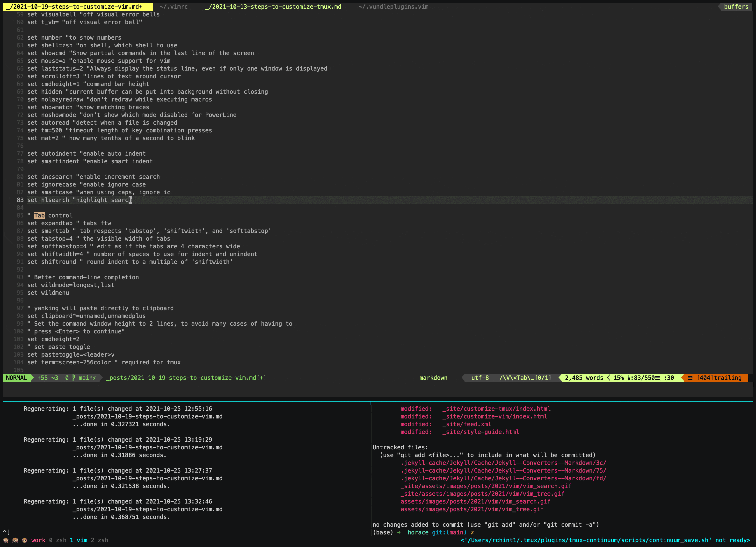Click untracked assets vim_tree.gif path
Viewport: 756px width, 547px height.
tap(472, 509)
